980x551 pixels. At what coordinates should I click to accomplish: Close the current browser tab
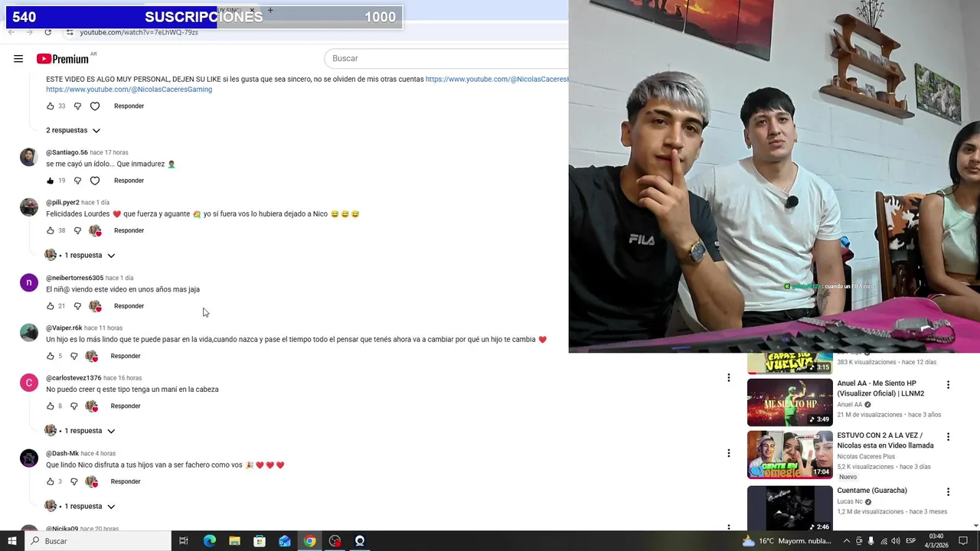point(252,11)
